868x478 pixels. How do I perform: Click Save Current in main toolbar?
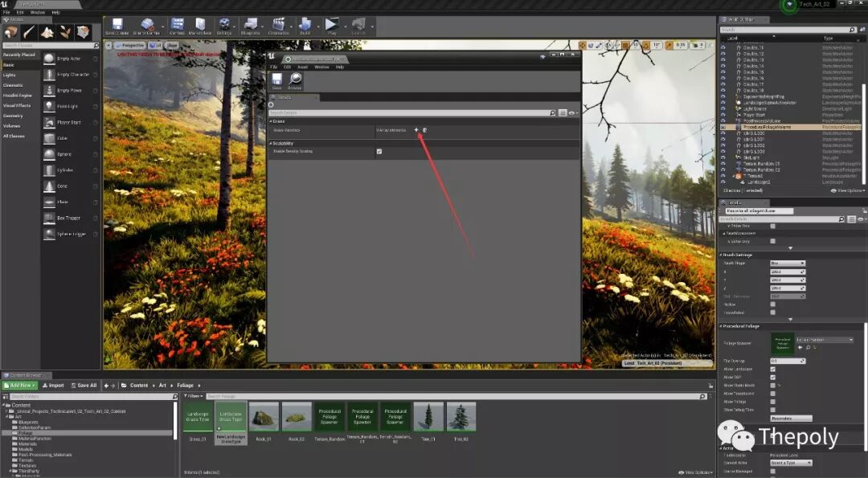tap(117, 26)
